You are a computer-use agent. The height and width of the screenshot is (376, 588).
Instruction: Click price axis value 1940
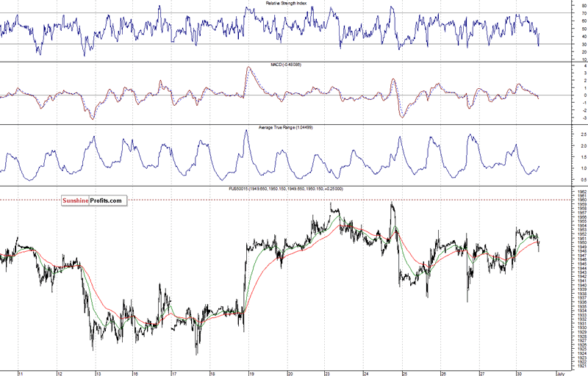pyautogui.click(x=582, y=286)
